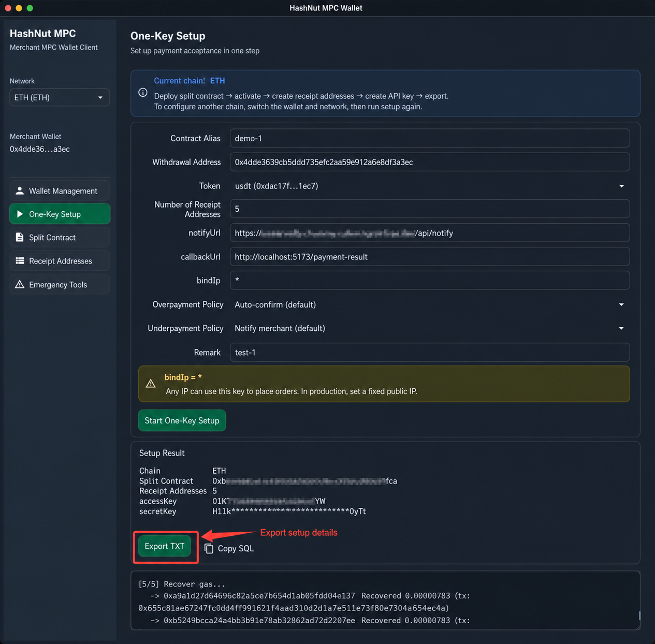Click the Split Contract address in Setup Result
This screenshot has width=655, height=644.
[x=304, y=481]
